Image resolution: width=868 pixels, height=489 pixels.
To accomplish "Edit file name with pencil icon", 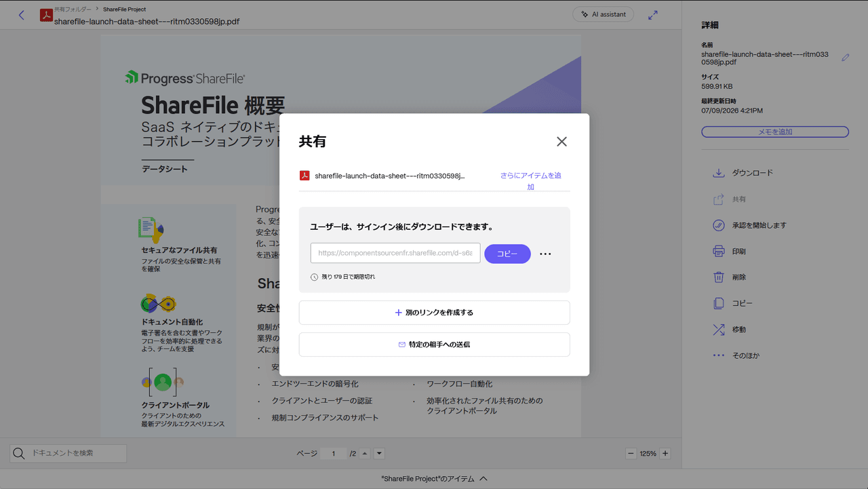I will click(x=845, y=58).
